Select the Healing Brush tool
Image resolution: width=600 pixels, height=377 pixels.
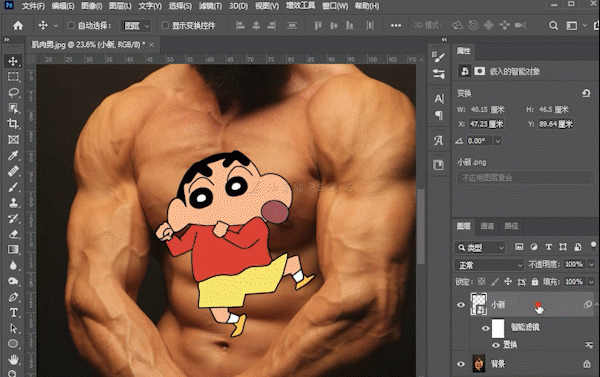pos(13,171)
